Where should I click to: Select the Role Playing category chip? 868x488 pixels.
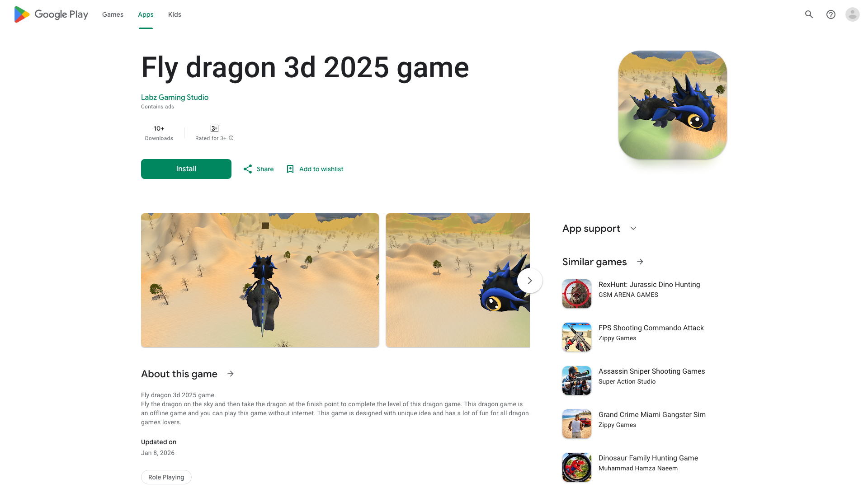click(166, 477)
